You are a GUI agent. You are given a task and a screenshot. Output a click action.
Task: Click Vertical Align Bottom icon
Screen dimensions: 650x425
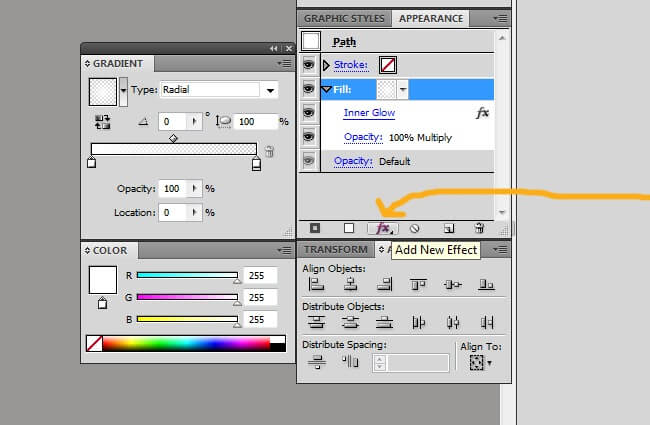coord(486,285)
